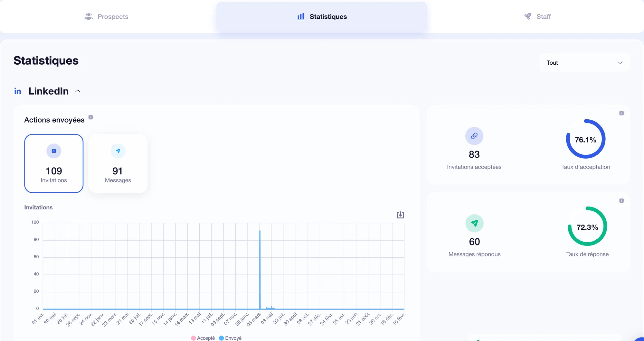
Task: Click the Prospects people icon
Action: point(89,16)
